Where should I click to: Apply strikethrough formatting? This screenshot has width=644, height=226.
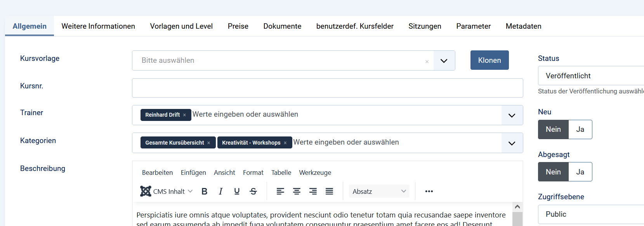coord(253,191)
